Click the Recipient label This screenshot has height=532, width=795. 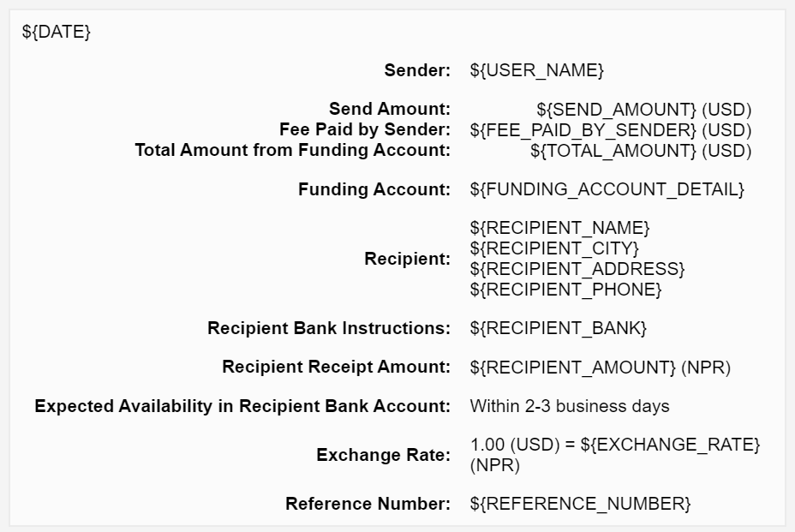407,259
